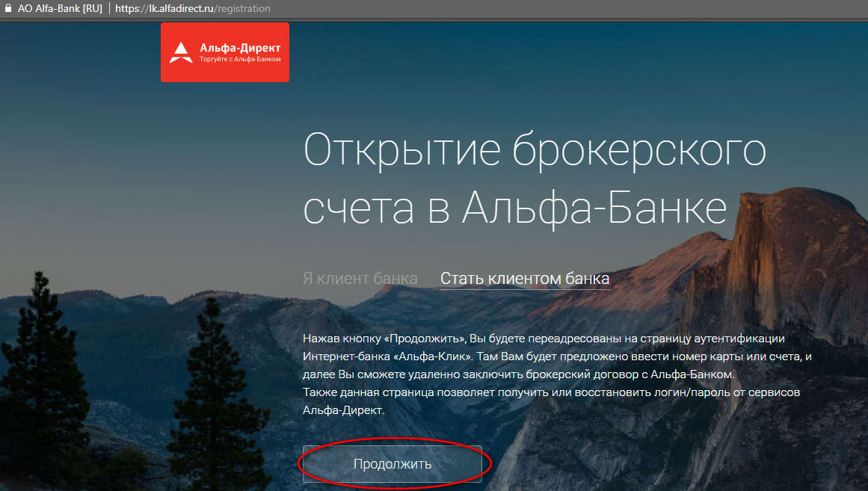Select the Я клиент банка tab

(x=360, y=279)
